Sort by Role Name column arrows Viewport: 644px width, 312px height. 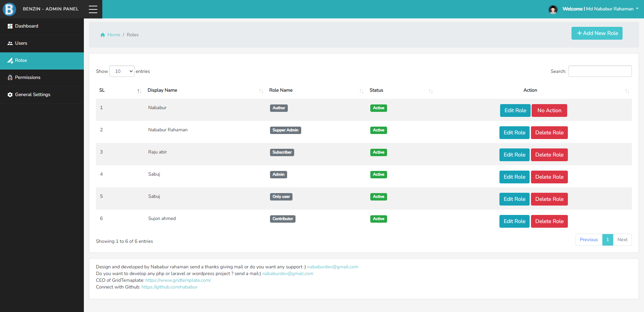coord(361,91)
